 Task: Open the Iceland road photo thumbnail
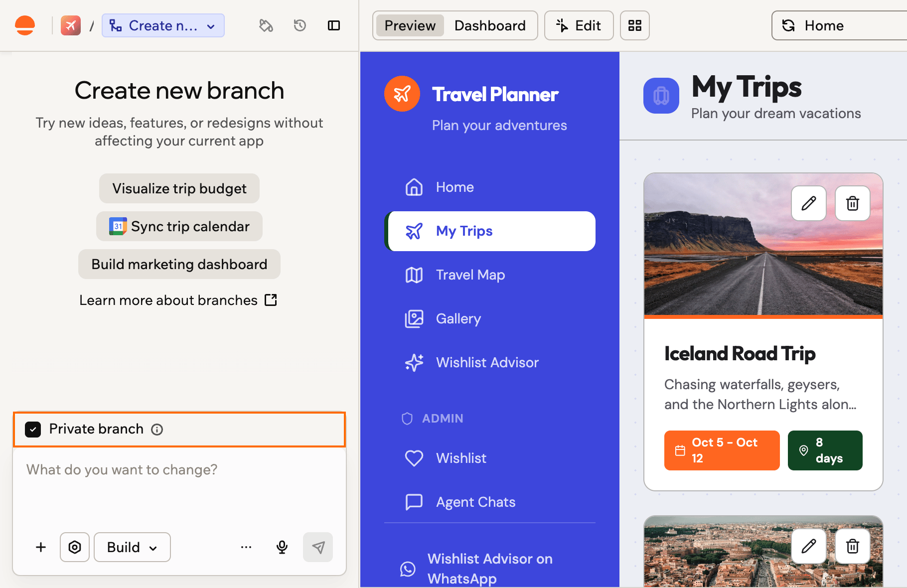coord(763,244)
